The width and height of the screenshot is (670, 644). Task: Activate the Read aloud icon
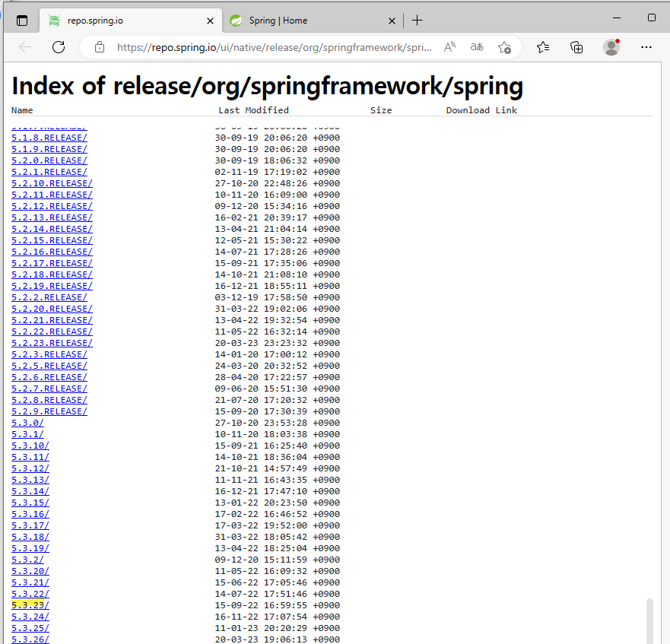pos(449,47)
